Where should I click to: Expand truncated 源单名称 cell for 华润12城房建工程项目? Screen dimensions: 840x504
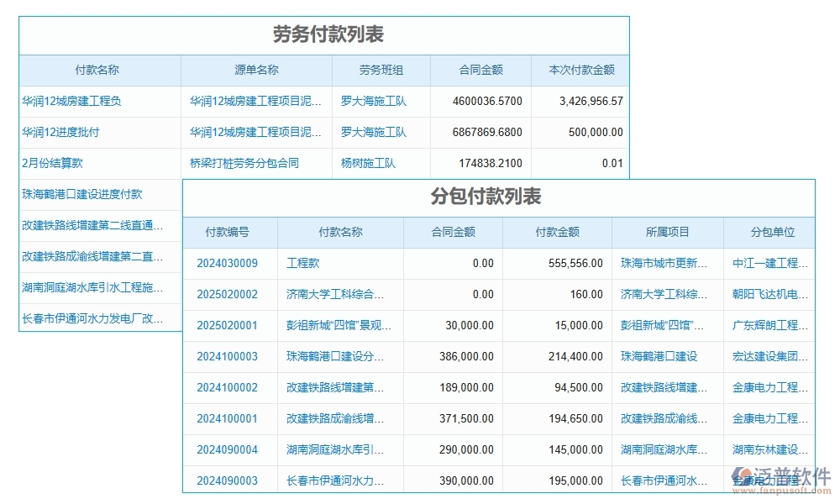pos(255,101)
